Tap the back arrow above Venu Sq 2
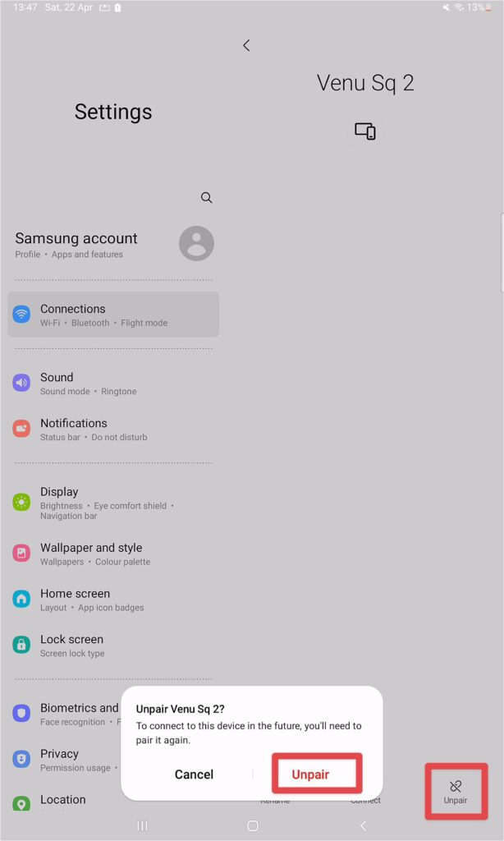The height and width of the screenshot is (841, 504). (246, 46)
